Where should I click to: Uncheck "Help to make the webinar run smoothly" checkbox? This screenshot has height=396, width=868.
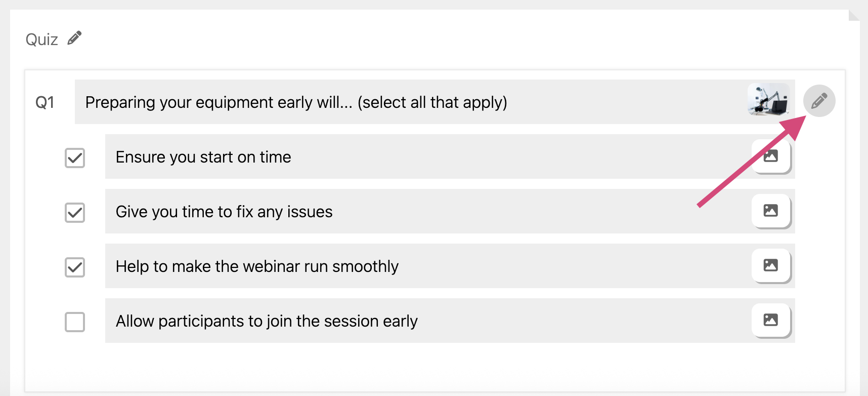click(75, 267)
